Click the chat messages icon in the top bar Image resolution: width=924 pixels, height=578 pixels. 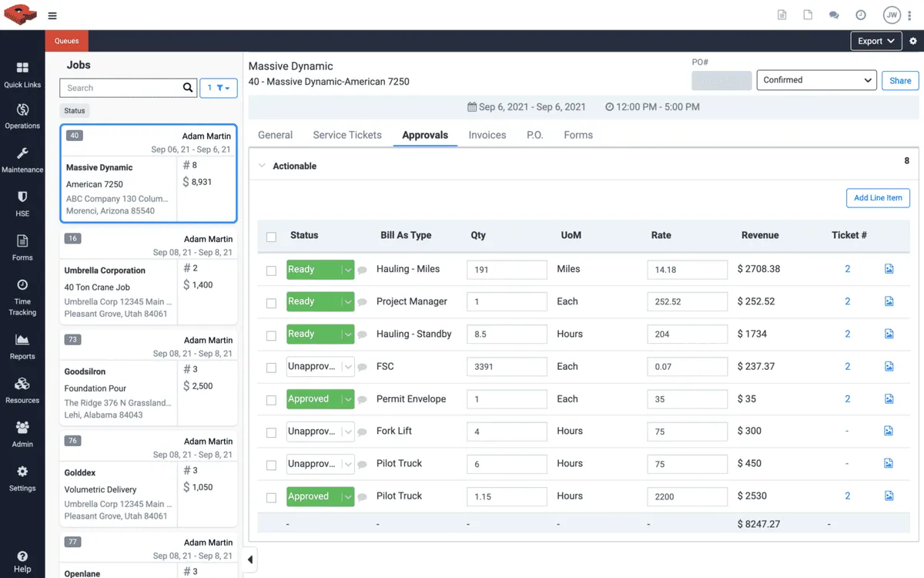click(835, 15)
